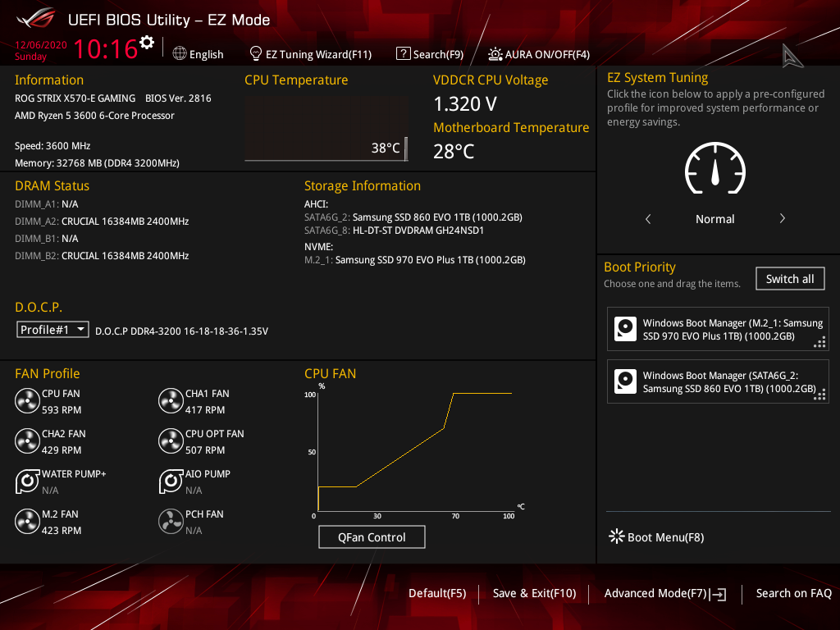The image size is (840, 630).
Task: Click the 12/06/2020 date
Action: point(41,45)
